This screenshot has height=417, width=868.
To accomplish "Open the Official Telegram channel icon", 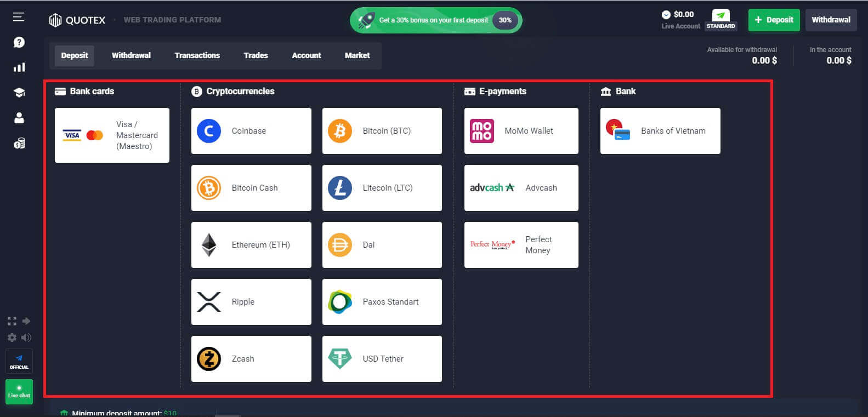I will coord(19,361).
